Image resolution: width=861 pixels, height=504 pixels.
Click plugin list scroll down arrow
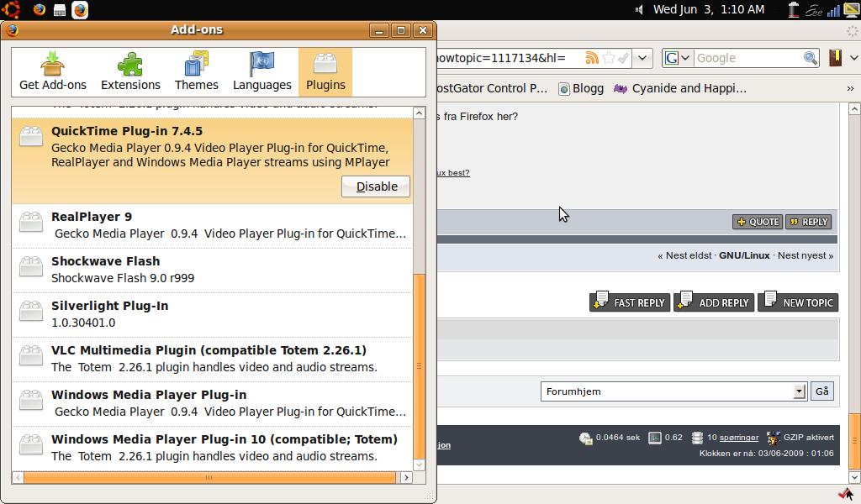[419, 465]
